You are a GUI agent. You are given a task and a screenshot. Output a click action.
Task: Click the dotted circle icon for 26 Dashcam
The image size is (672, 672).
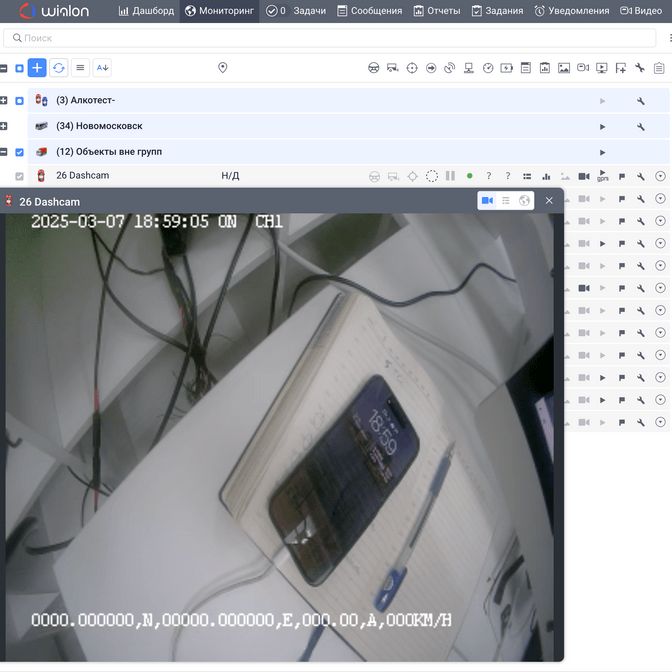(432, 176)
